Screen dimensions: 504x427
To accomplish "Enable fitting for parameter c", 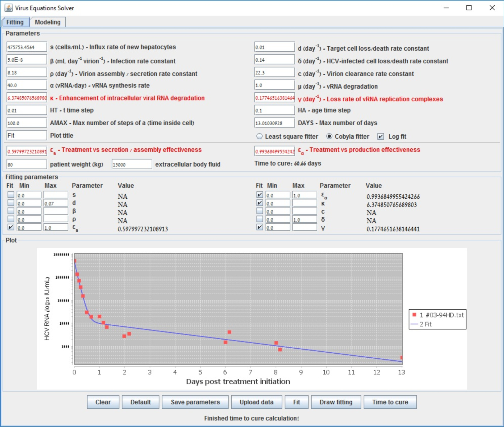I will click(x=260, y=211).
